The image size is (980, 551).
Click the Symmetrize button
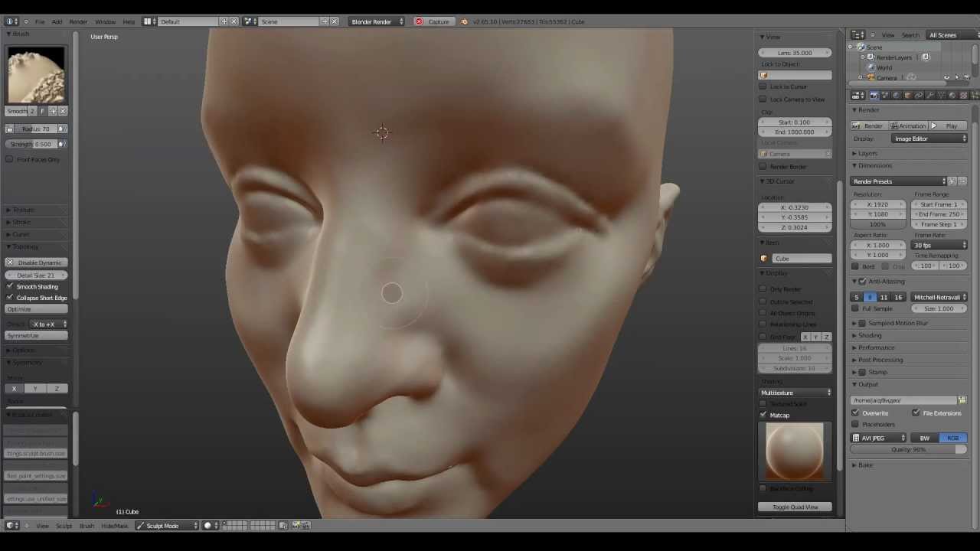click(36, 335)
